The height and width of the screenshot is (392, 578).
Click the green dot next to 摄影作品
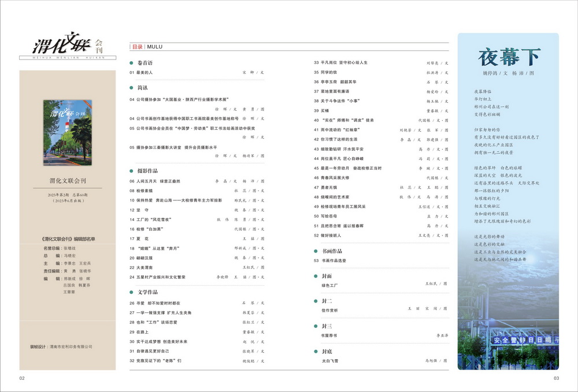point(132,171)
